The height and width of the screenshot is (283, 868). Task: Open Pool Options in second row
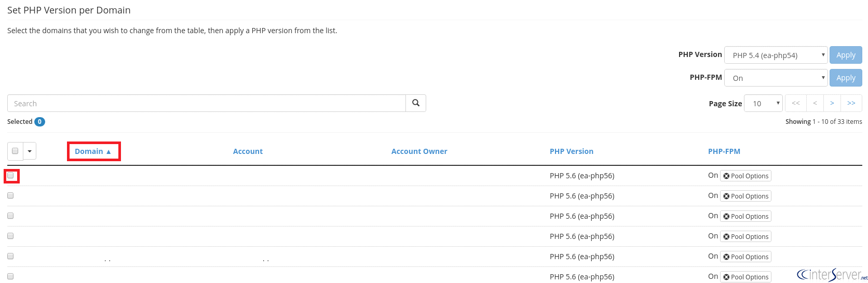click(745, 196)
